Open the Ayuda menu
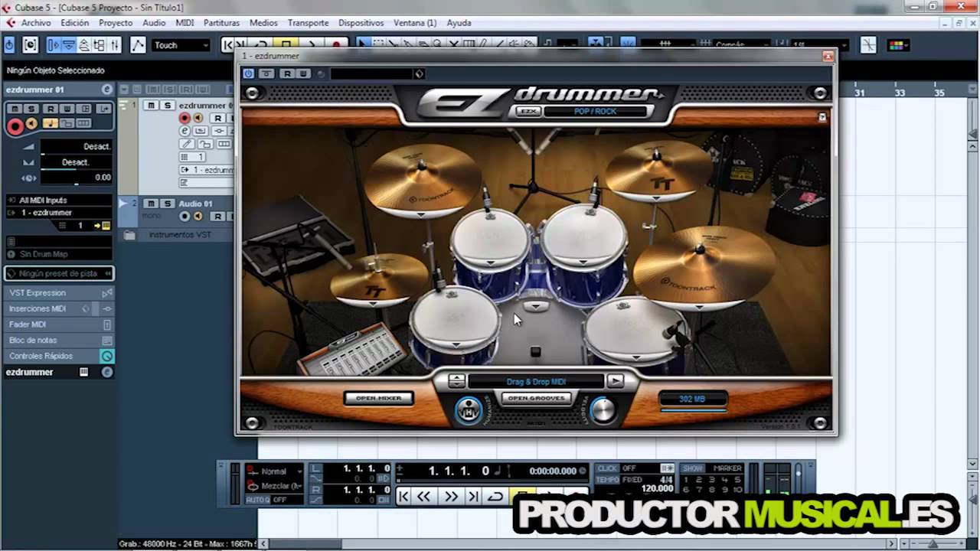The height and width of the screenshot is (551, 980). [x=459, y=23]
